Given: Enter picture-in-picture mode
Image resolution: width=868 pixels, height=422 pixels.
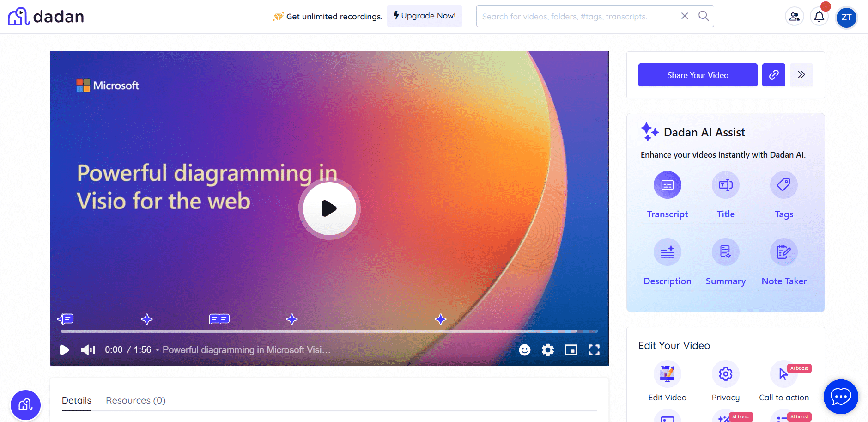Looking at the screenshot, I should pyautogui.click(x=571, y=350).
